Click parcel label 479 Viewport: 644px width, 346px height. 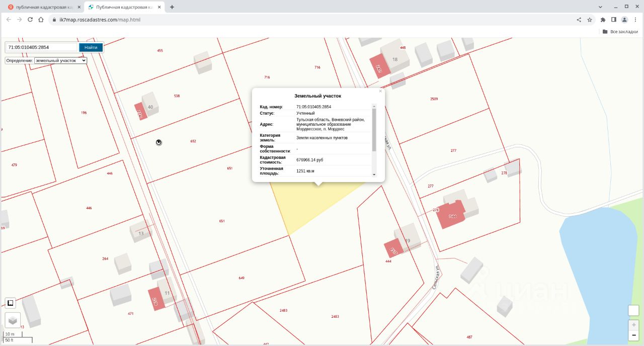tap(14, 165)
